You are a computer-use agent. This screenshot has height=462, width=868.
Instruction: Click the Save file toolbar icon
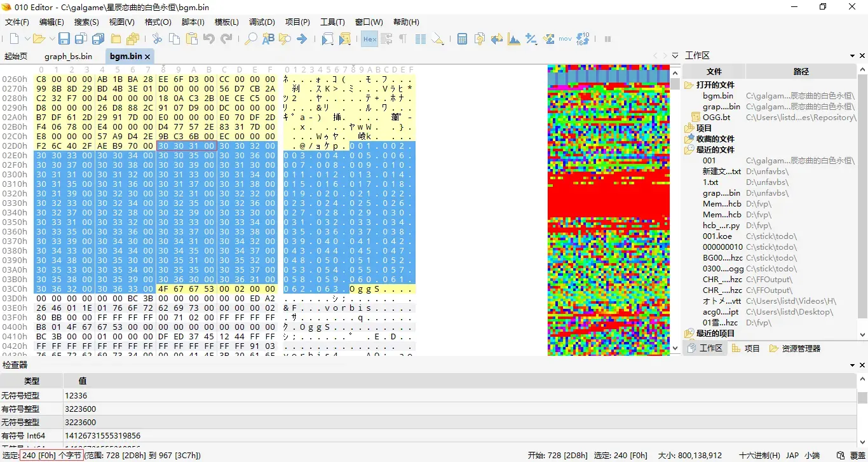coord(64,39)
